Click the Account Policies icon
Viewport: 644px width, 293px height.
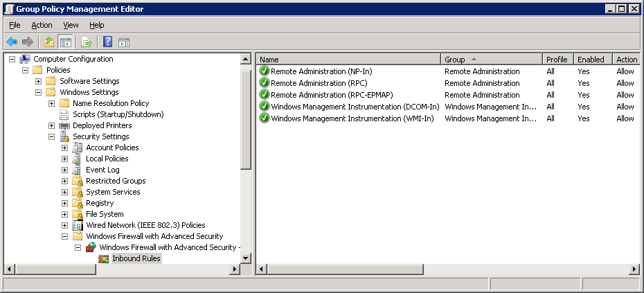pyautogui.click(x=78, y=148)
